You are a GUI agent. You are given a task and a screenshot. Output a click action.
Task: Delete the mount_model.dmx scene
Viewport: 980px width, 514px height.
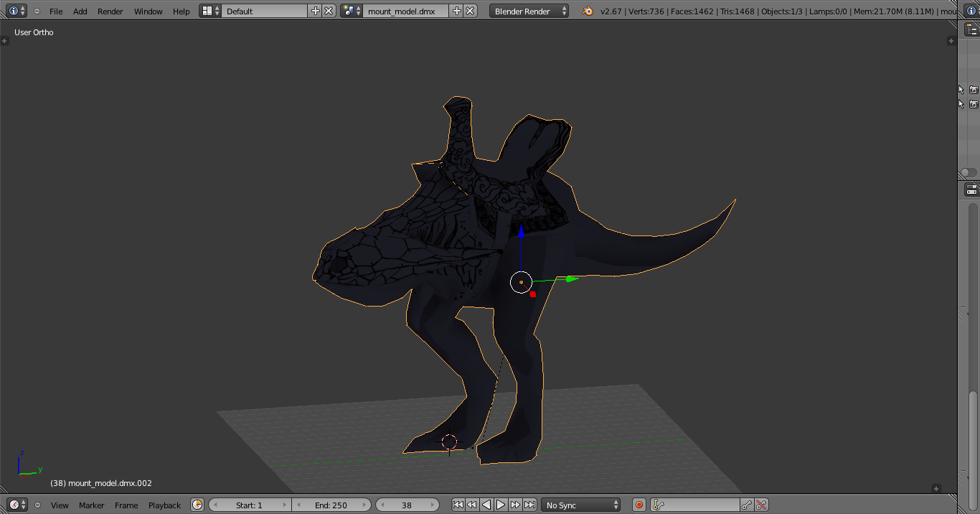(x=470, y=11)
